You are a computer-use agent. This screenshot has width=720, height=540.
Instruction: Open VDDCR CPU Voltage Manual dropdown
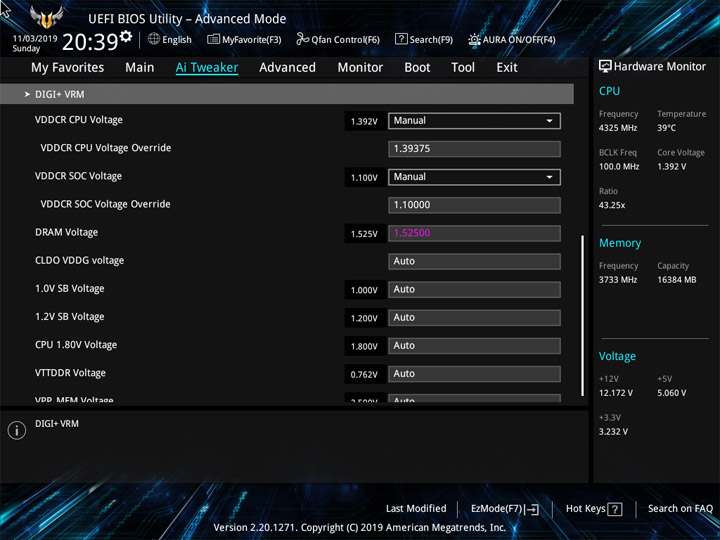pyautogui.click(x=474, y=121)
